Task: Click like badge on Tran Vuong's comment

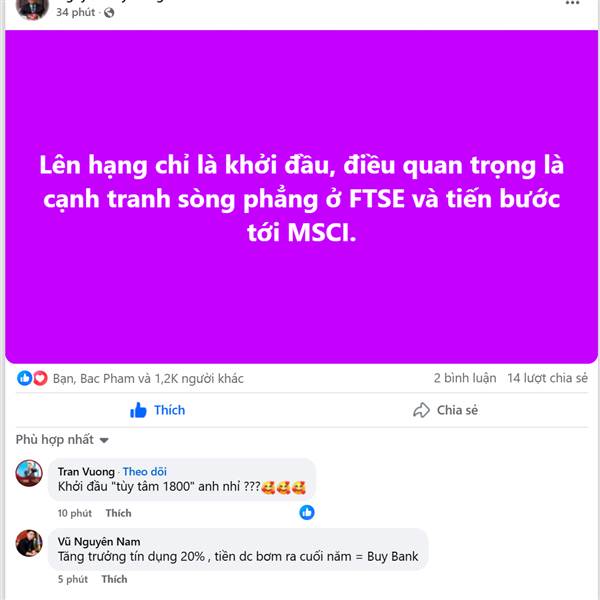Action: click(307, 512)
